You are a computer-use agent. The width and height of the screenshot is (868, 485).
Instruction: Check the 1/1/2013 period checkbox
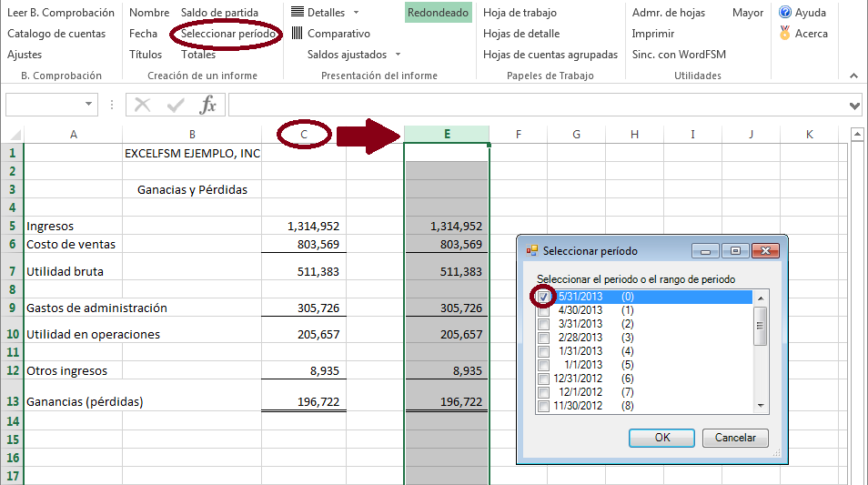tap(543, 365)
